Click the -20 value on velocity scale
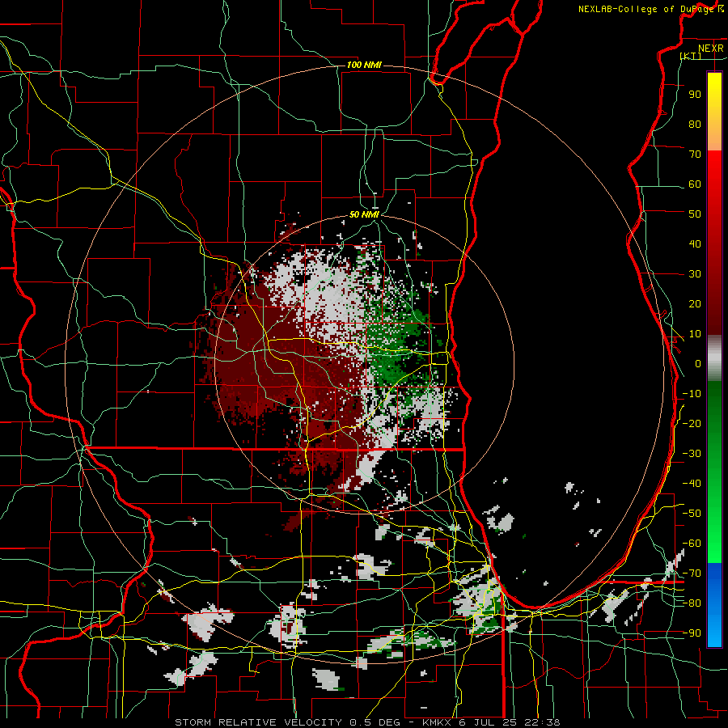Viewport: 728px width, 728px height. pyautogui.click(x=692, y=423)
